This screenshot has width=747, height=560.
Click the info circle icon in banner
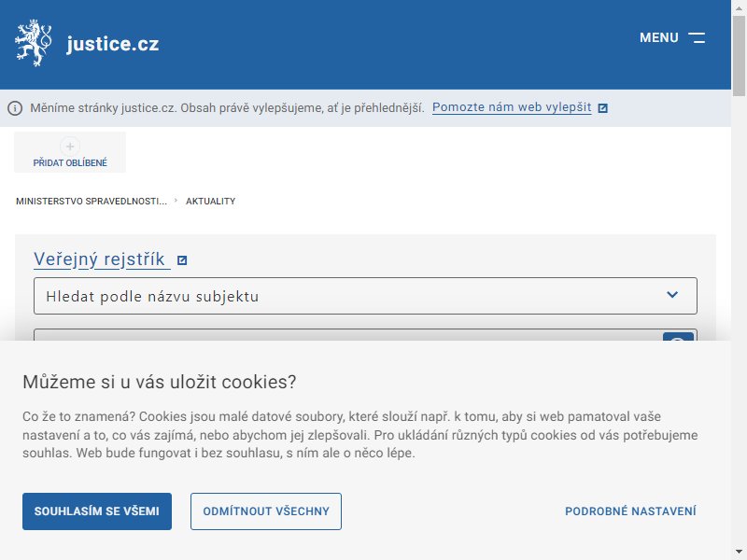coord(15,108)
